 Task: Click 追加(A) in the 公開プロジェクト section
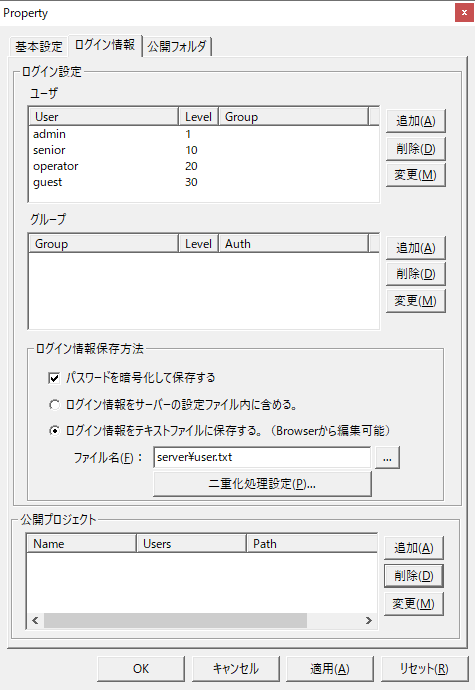pyautogui.click(x=414, y=548)
